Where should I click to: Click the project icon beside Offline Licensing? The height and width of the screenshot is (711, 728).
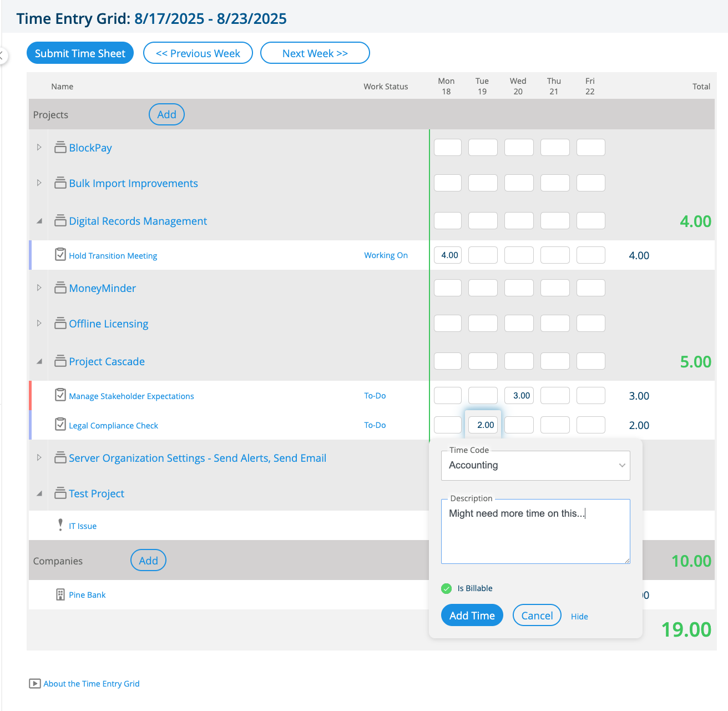[x=60, y=323]
